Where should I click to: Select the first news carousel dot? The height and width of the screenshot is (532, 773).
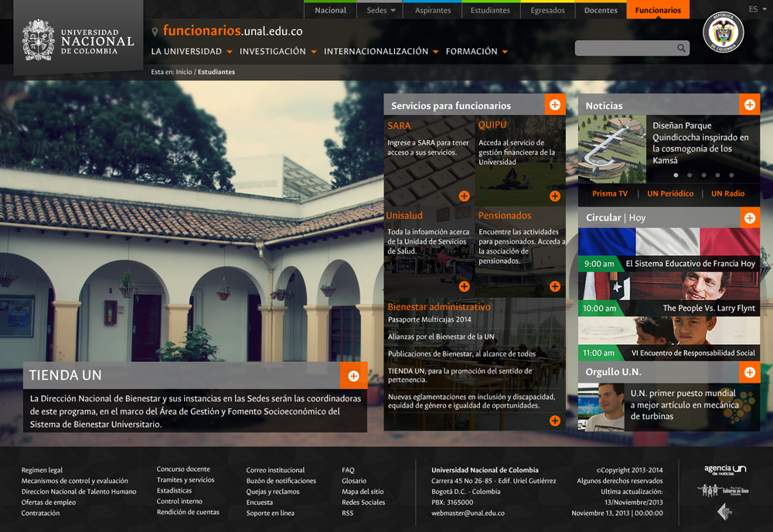[x=676, y=176]
